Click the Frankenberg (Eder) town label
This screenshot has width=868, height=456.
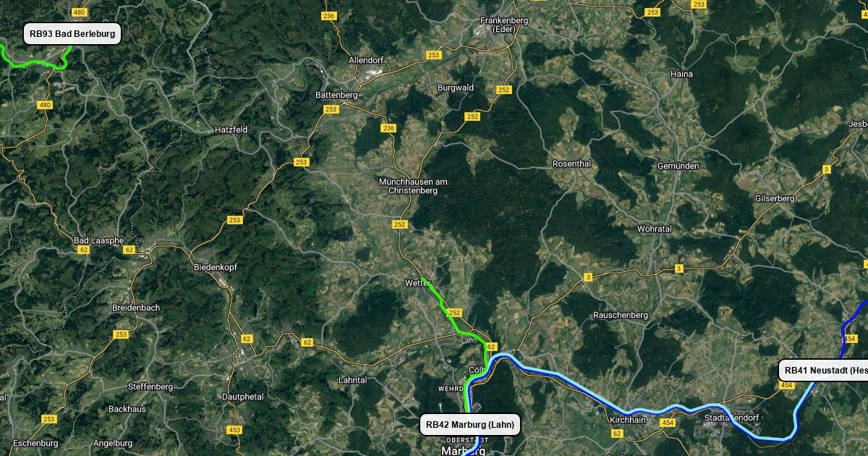tap(503, 25)
